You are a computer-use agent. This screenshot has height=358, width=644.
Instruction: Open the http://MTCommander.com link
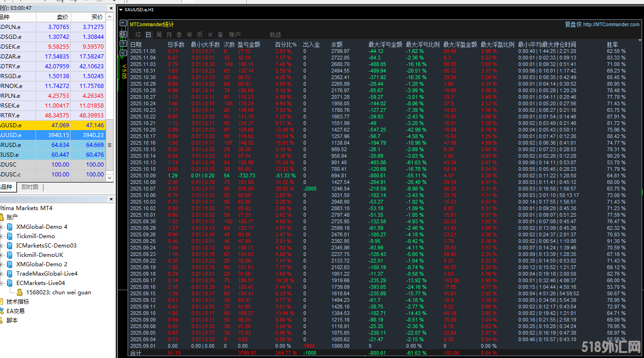click(x=611, y=25)
